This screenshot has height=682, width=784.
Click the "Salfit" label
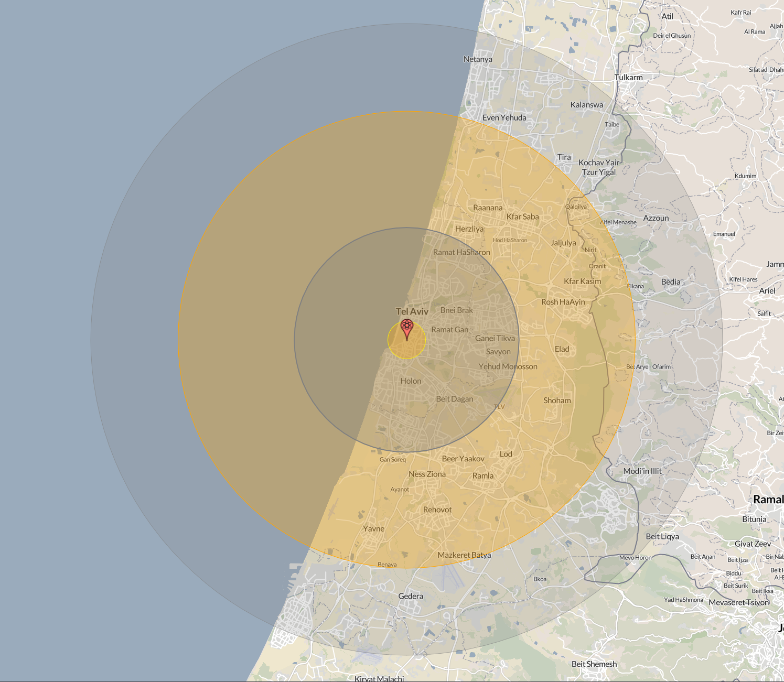[764, 313]
